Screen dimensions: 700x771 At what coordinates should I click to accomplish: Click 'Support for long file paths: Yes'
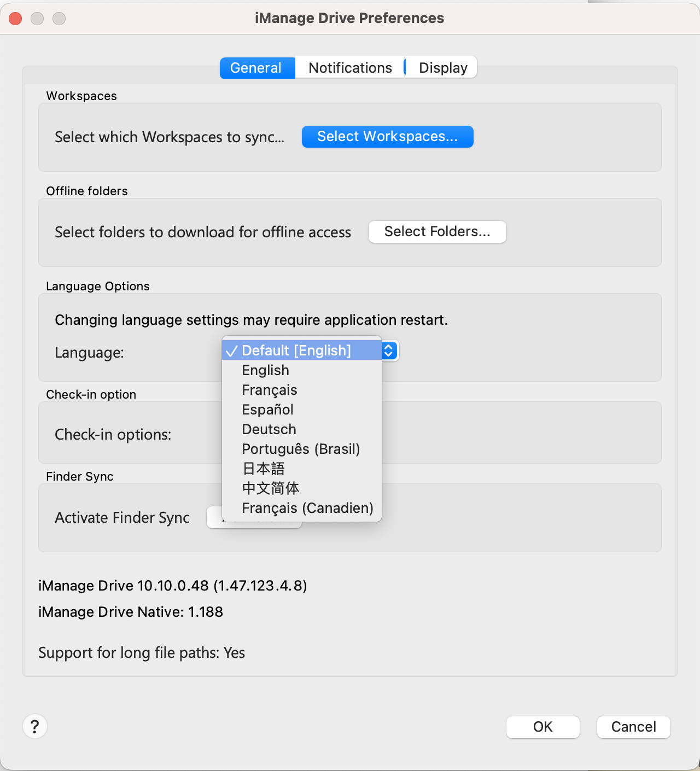tap(142, 653)
